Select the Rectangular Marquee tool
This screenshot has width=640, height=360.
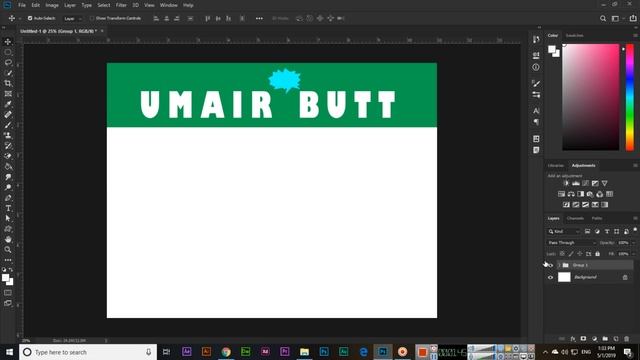[x=8, y=52]
